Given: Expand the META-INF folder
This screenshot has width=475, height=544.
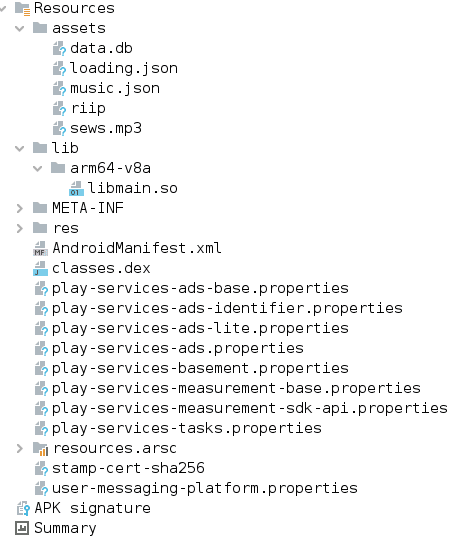Looking at the screenshot, I should 20,209.
